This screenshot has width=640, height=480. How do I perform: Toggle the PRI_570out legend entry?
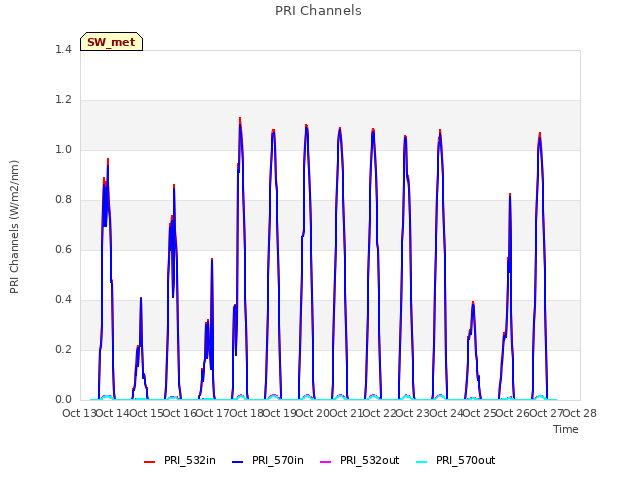pos(456,460)
